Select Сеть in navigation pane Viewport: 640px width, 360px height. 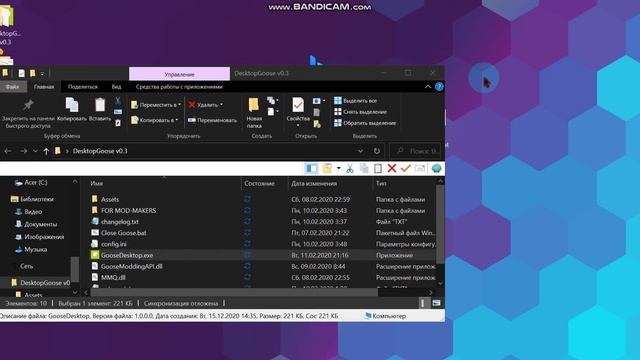pos(27,266)
